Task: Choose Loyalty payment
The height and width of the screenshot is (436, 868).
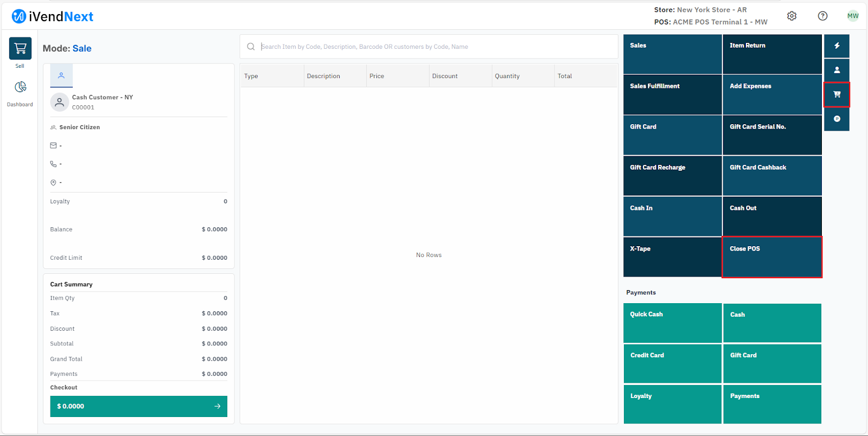Action: click(x=673, y=405)
